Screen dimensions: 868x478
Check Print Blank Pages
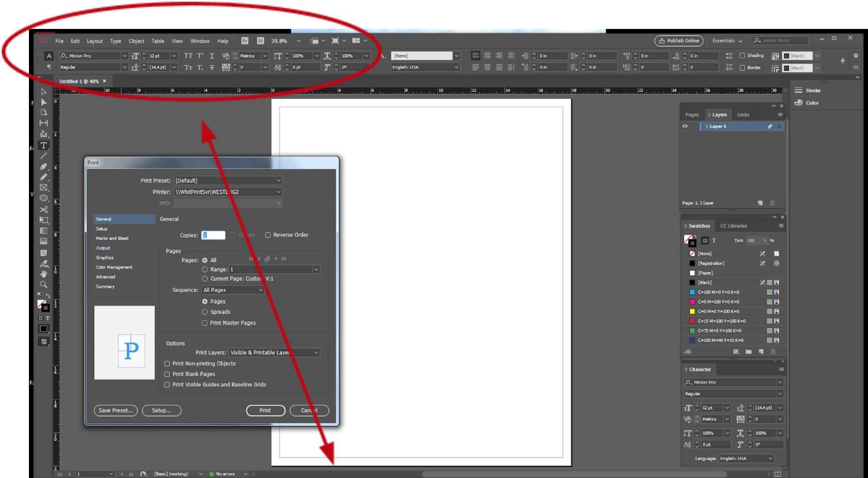(x=167, y=374)
